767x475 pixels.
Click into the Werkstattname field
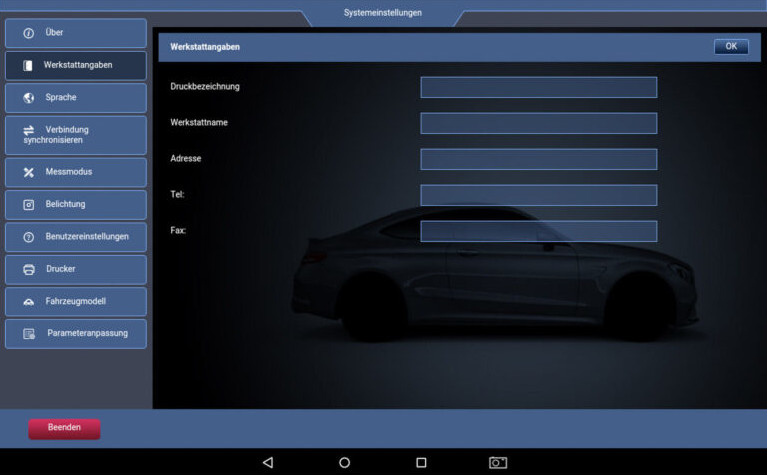[538, 123]
